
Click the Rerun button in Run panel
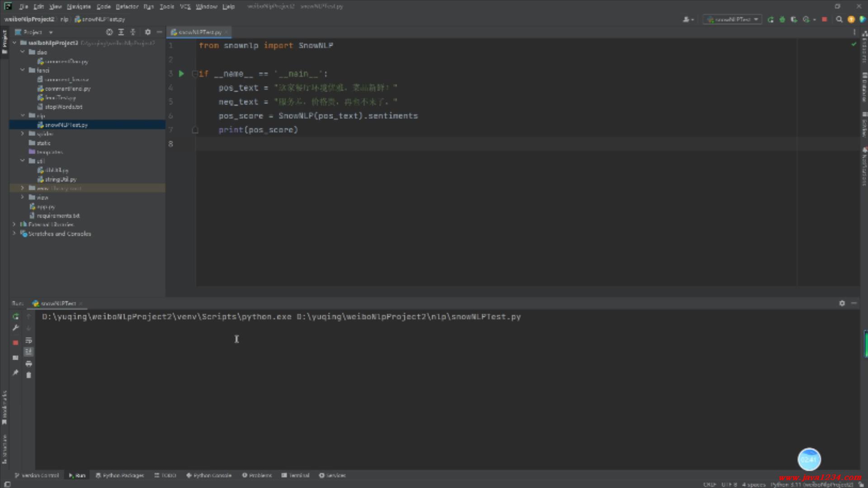click(16, 316)
